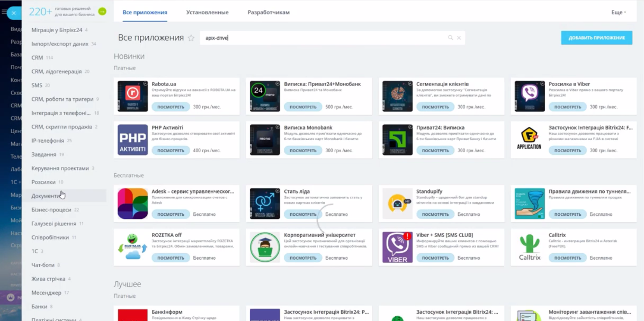
Task: Open Моніторинг завантаження спів... title
Action: (590, 312)
